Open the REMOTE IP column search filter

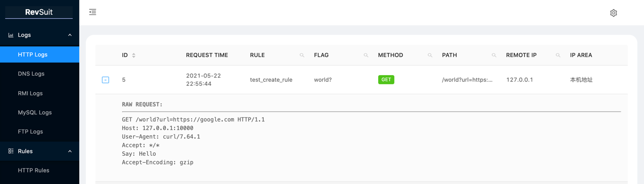pyautogui.click(x=558, y=55)
